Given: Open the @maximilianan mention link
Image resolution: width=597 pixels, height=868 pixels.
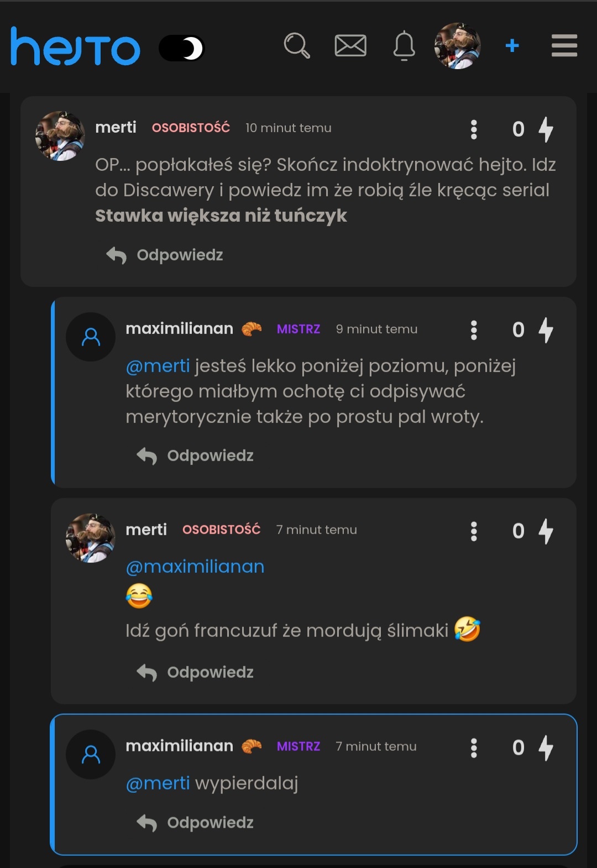Looking at the screenshot, I should 195,567.
